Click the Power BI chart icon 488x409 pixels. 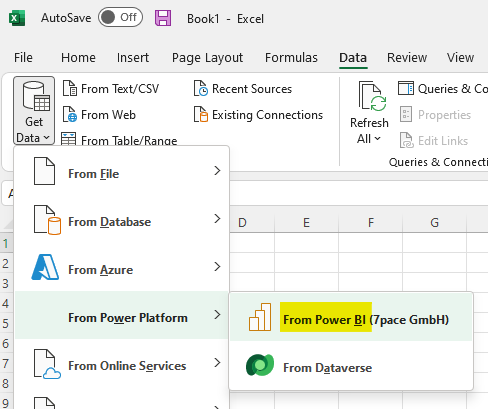(x=260, y=317)
